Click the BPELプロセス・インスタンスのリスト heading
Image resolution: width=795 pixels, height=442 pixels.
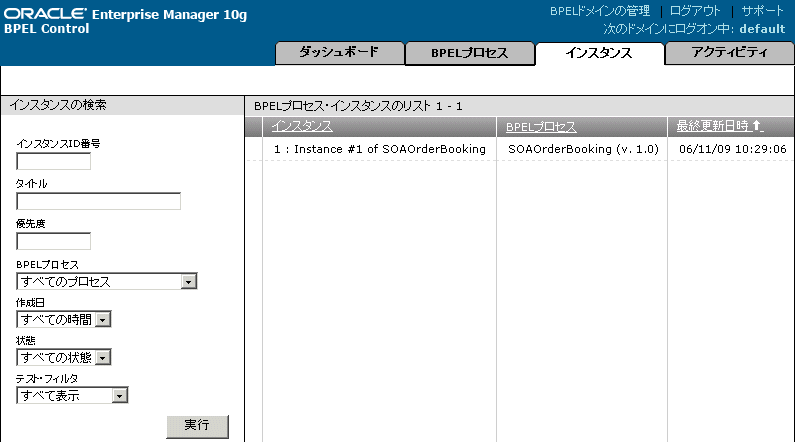358,106
